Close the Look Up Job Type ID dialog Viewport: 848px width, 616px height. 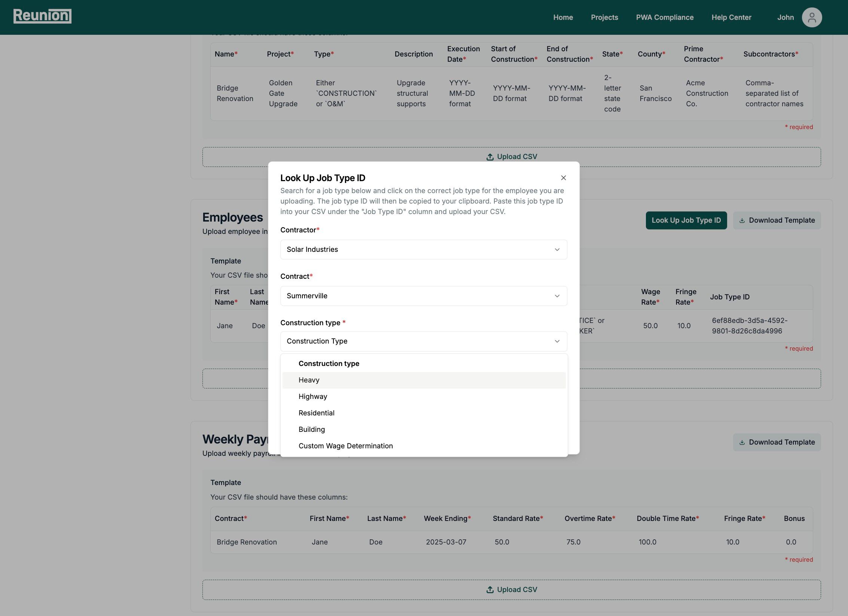click(x=563, y=178)
